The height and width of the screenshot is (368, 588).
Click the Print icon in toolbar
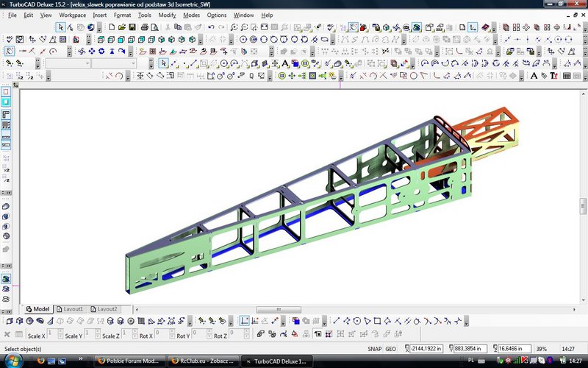[144, 27]
